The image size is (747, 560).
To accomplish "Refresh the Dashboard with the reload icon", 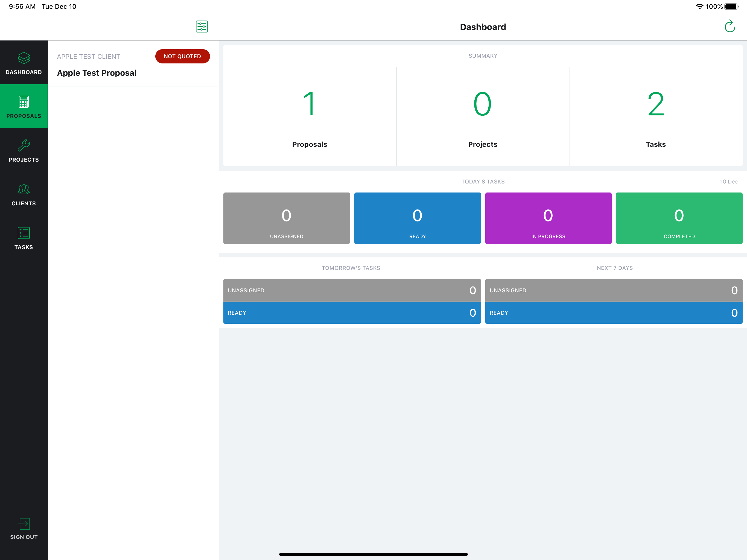I will tap(730, 26).
